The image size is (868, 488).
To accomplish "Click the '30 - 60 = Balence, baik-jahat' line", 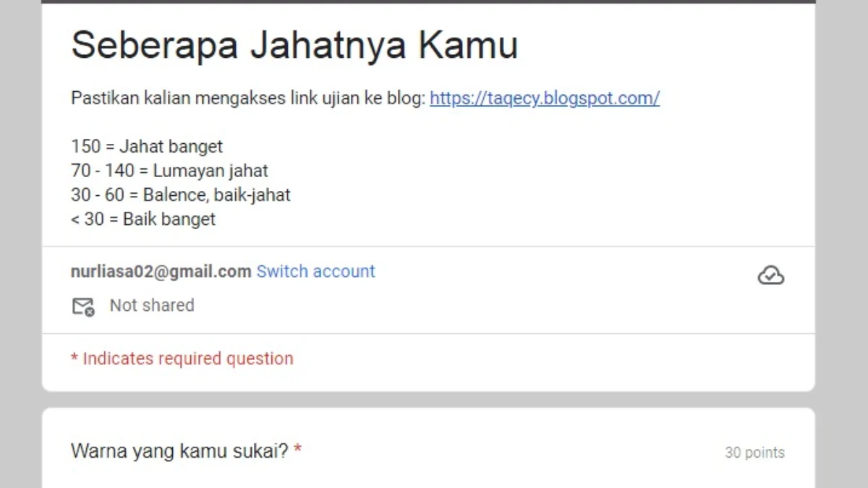I will pos(181,195).
